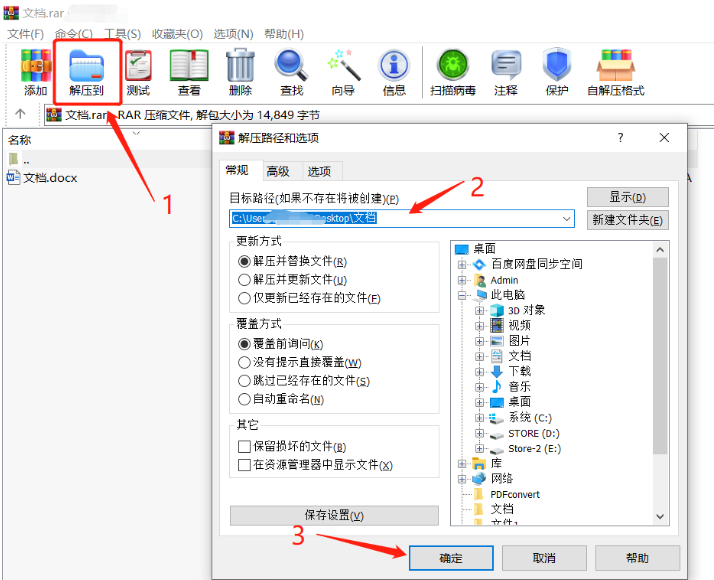The width and height of the screenshot is (714, 580).
Task: Select 解压并替换文件 radio option
Action: (x=245, y=261)
